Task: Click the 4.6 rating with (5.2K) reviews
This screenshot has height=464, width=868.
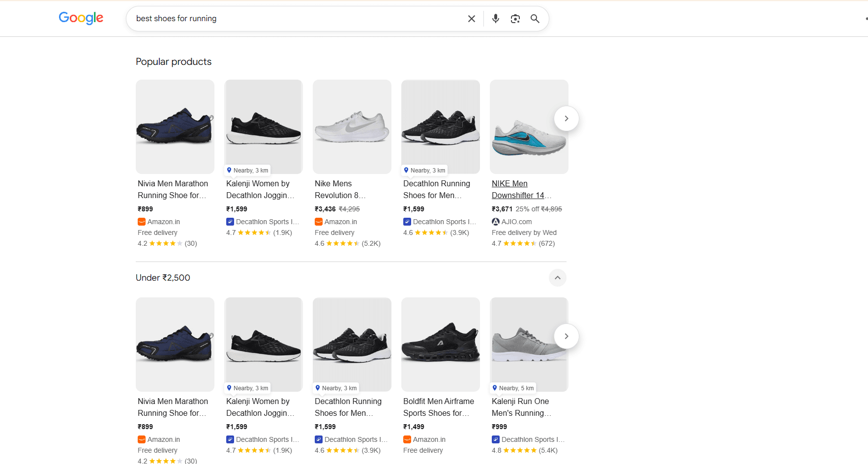Action: point(348,243)
